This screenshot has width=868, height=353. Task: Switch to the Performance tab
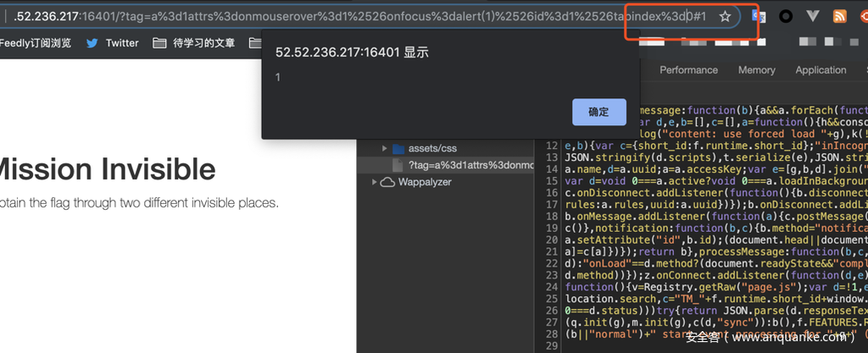(688, 70)
